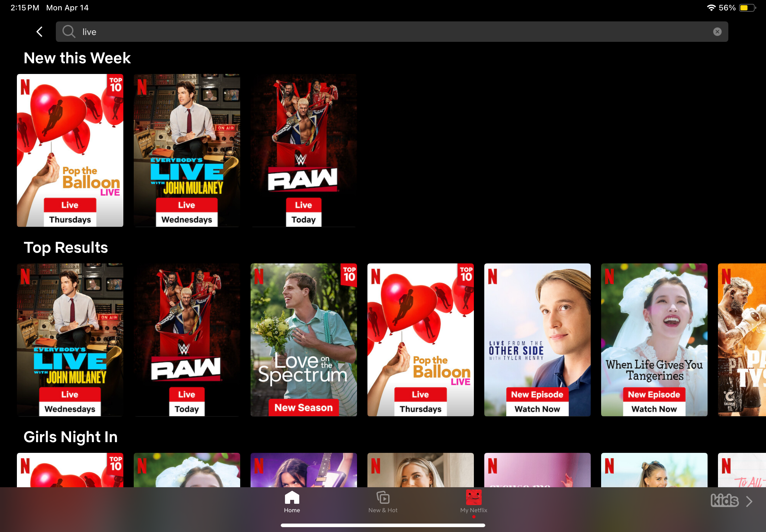
Task: Open the partially visible boxing poster in Top Results
Action: (x=742, y=340)
